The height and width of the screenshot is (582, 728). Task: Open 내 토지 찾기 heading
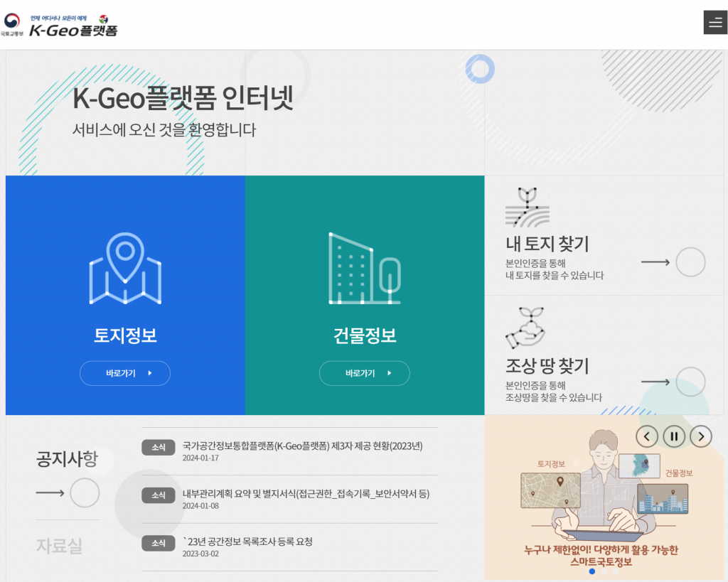point(547,244)
